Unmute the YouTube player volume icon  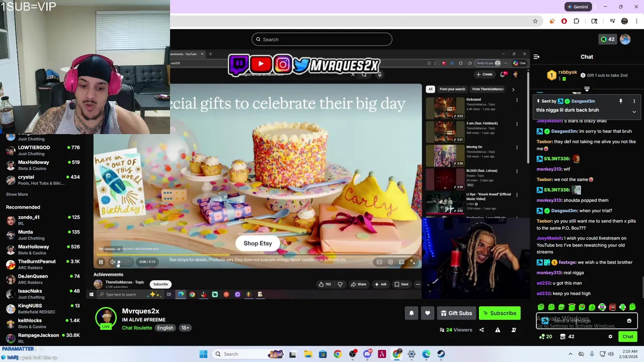(x=113, y=261)
